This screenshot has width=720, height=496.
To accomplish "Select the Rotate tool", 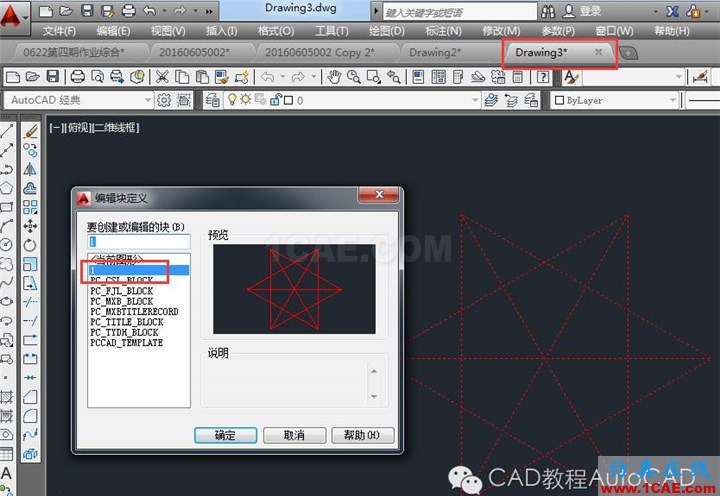I will [31, 245].
